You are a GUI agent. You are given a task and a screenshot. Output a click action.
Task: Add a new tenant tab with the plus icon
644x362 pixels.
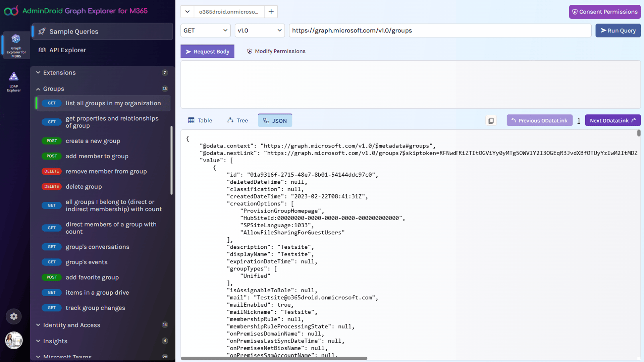[271, 11]
